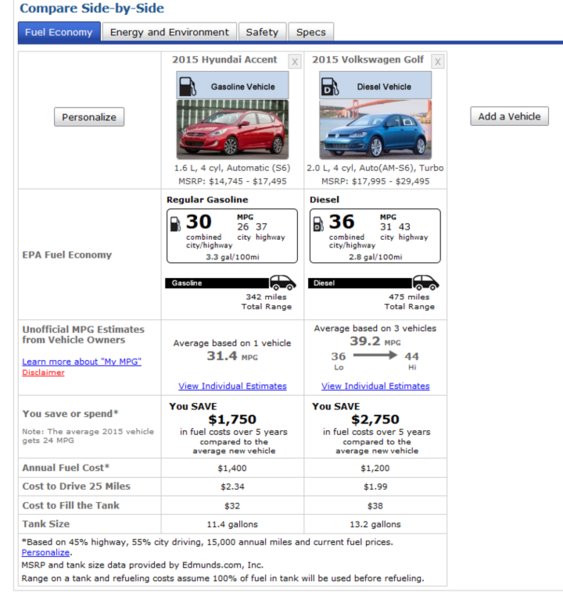Click the blue Volkswagen Golf photo
The image size is (563, 599).
(x=375, y=129)
